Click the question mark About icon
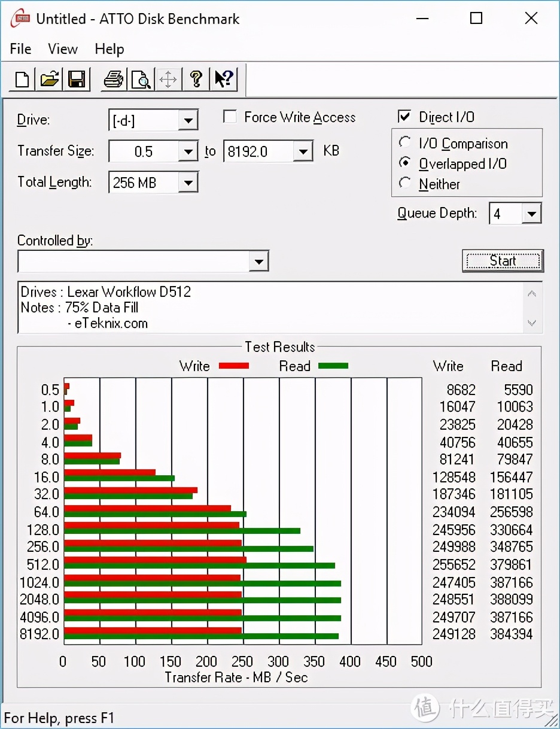This screenshot has height=729, width=560. 196,79
